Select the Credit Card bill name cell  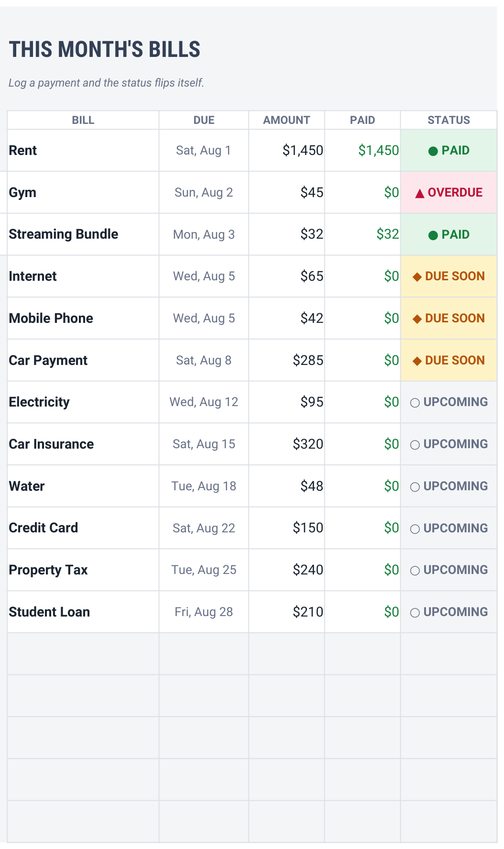83,528
